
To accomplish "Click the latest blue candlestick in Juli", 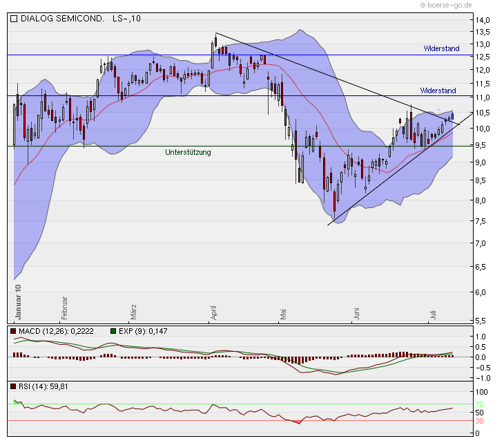I will point(453,116).
